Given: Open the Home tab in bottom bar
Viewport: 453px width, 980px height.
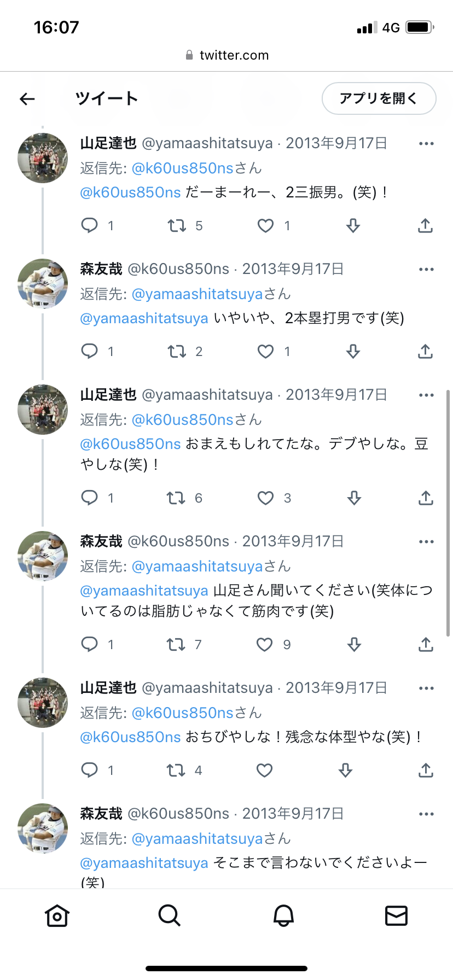Looking at the screenshot, I should tap(57, 915).
